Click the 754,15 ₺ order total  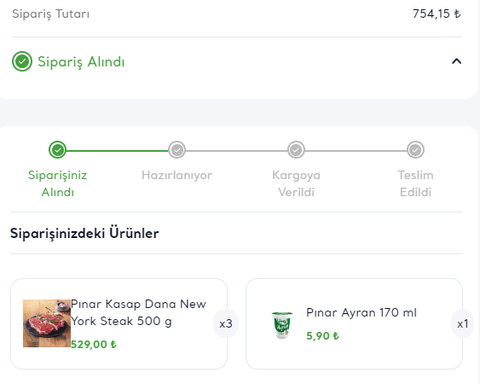coord(437,14)
